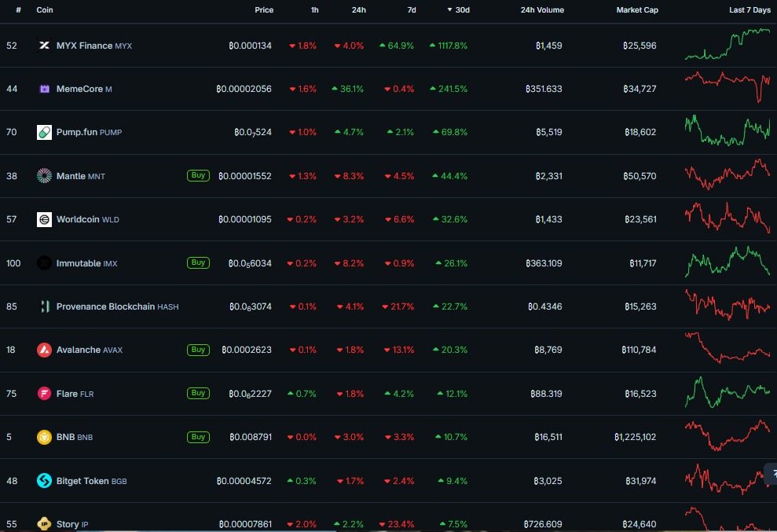Click the Pump.fun sparkline chart

click(728, 131)
